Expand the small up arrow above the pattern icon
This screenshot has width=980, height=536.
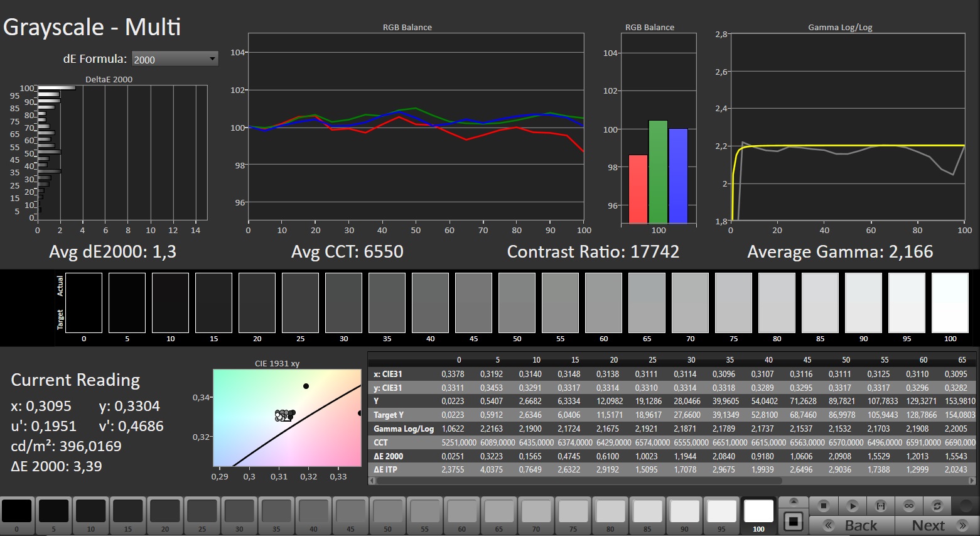pos(794,501)
